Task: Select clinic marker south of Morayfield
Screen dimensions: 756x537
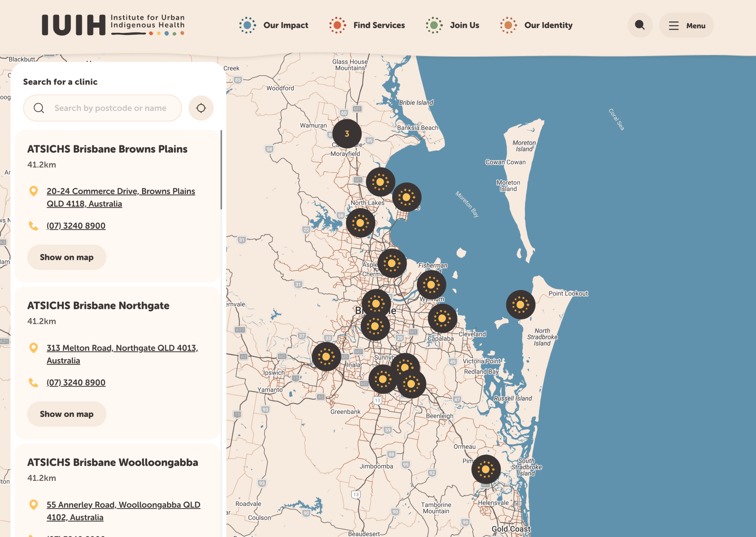Action: pyautogui.click(x=380, y=182)
